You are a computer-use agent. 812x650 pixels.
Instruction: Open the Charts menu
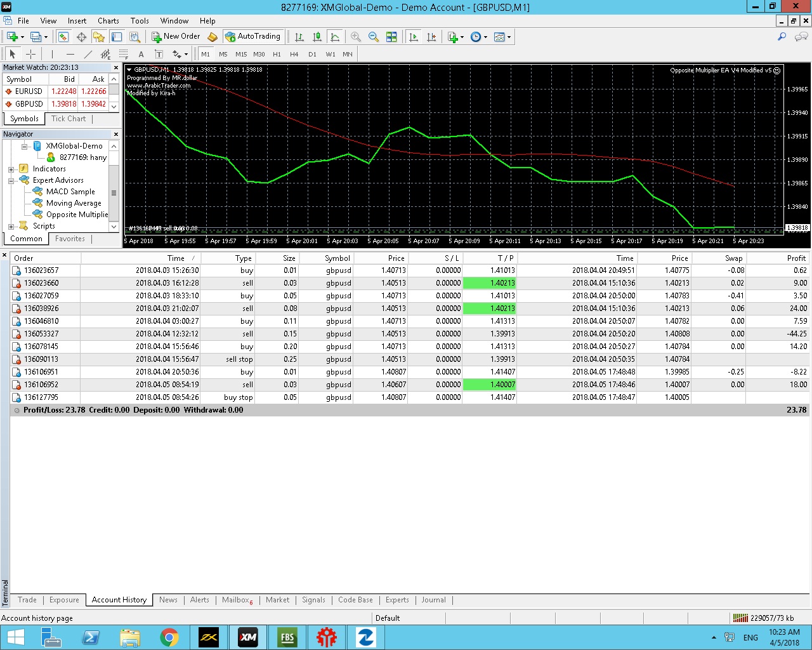(x=108, y=21)
